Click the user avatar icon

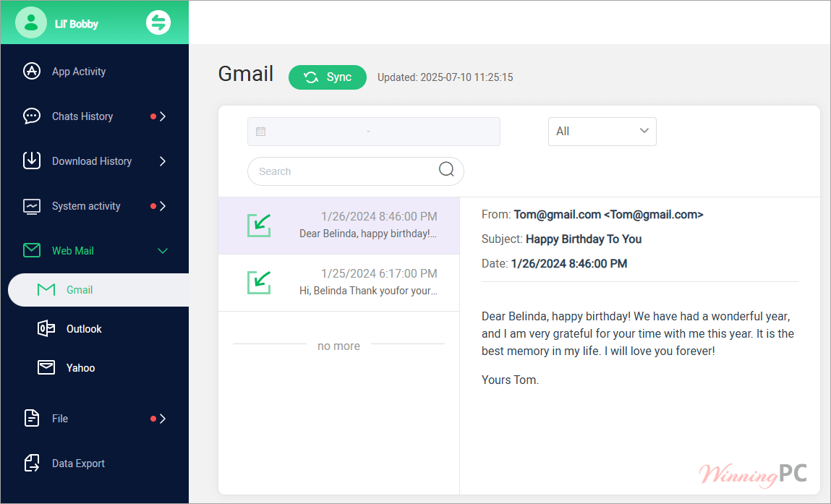pos(31,23)
